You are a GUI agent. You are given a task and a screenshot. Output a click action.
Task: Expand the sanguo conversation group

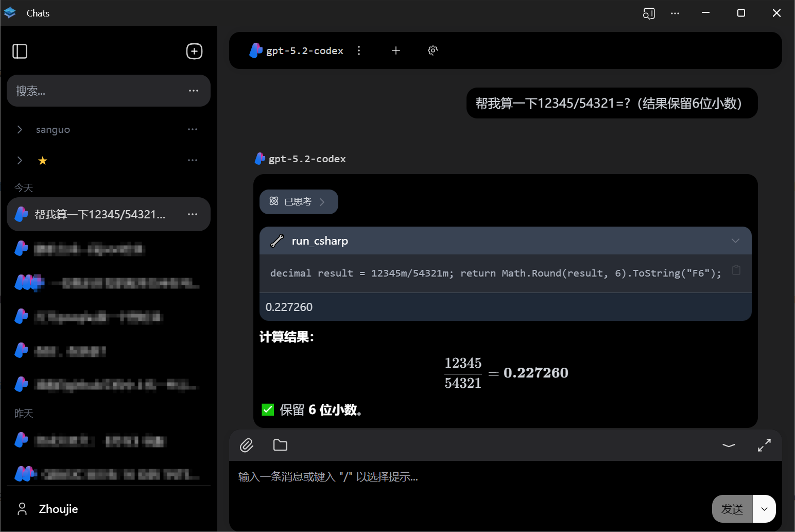tap(20, 129)
